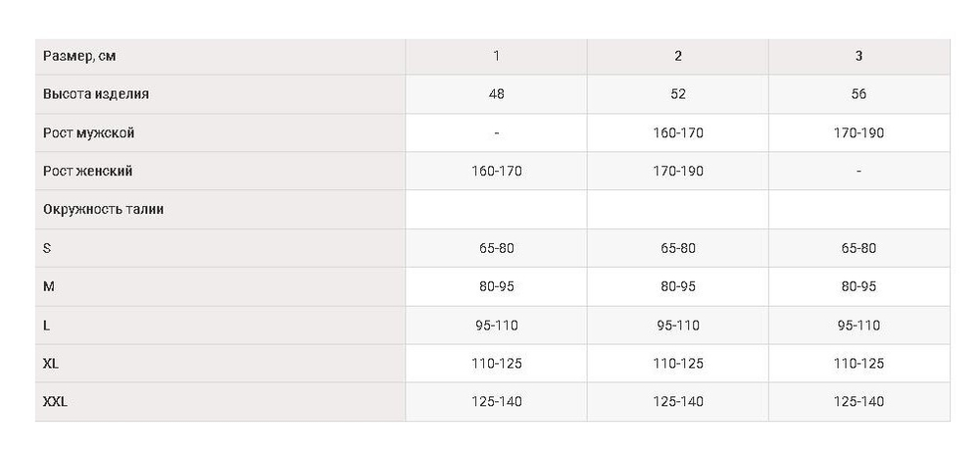The width and height of the screenshot is (980, 455).
Task: Click the 'Размер, см' header cell
Action: click(x=220, y=56)
